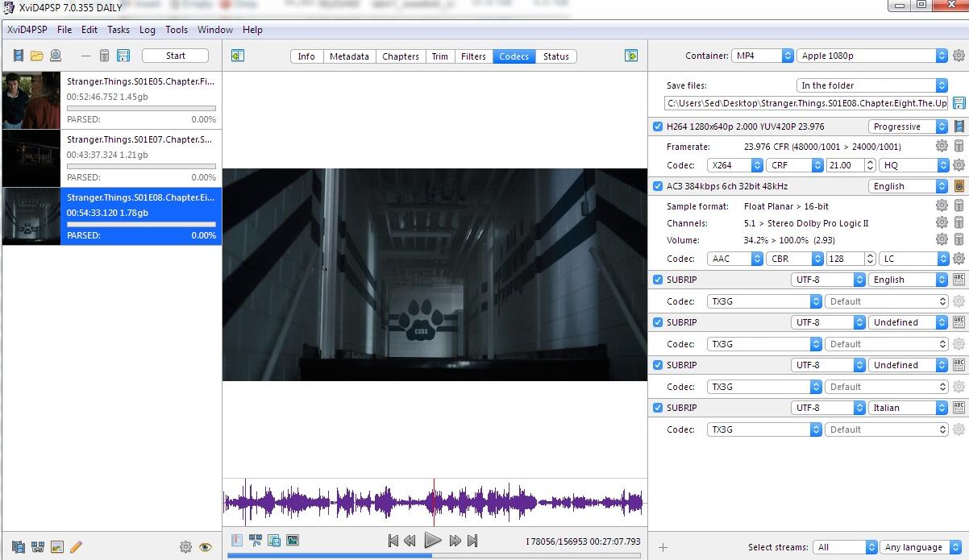Select the Stranger.Things.S01E05 task thumbnail
The height and width of the screenshot is (560, 969).
(x=31, y=101)
